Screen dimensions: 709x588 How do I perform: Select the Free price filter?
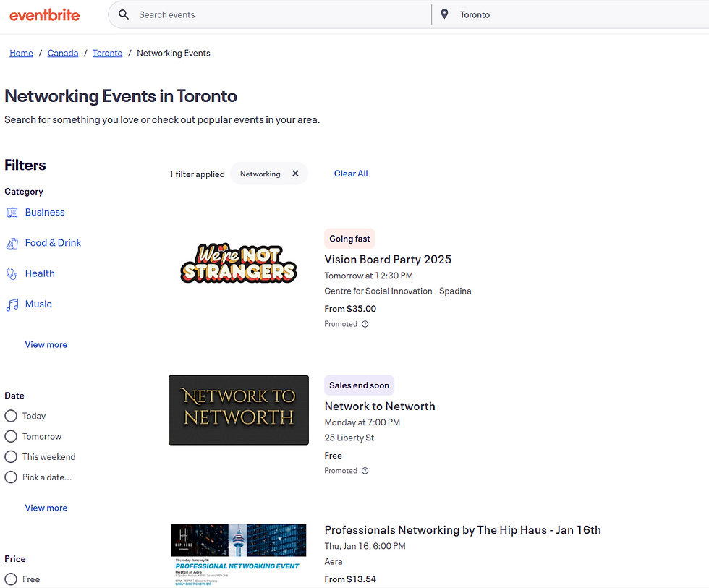(x=11, y=579)
